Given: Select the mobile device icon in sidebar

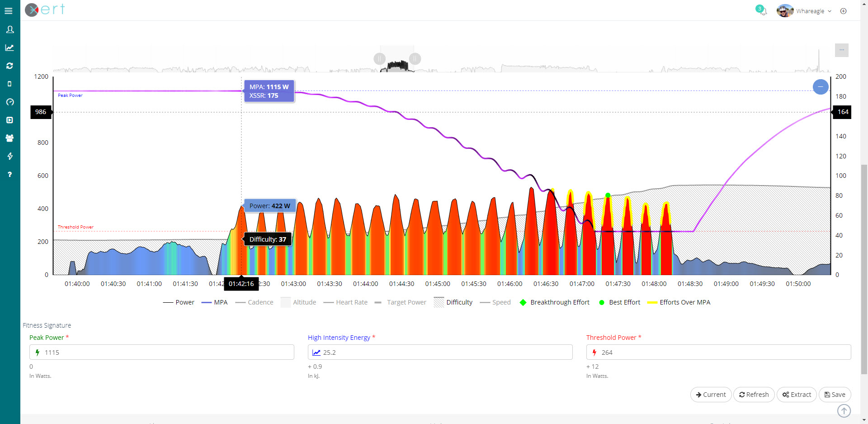Looking at the screenshot, I should coord(9,84).
